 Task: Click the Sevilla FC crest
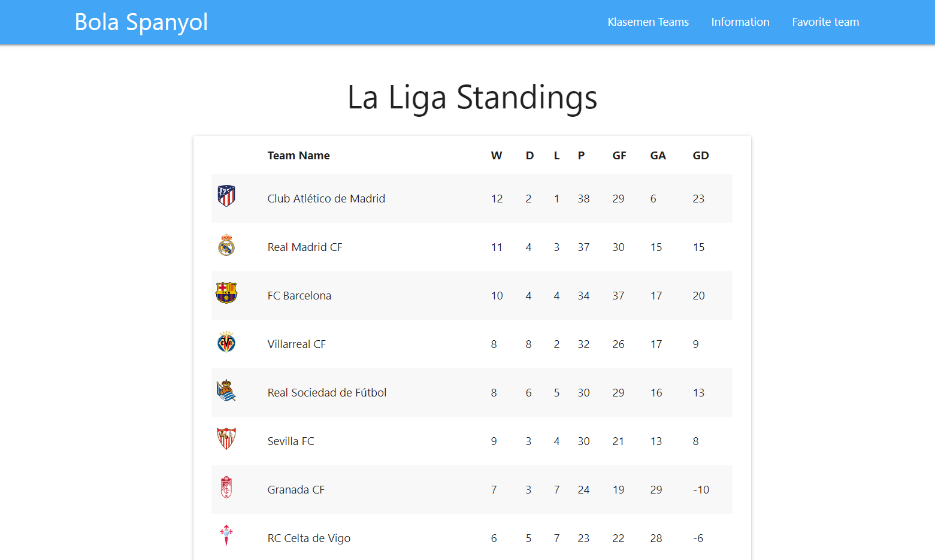(226, 439)
